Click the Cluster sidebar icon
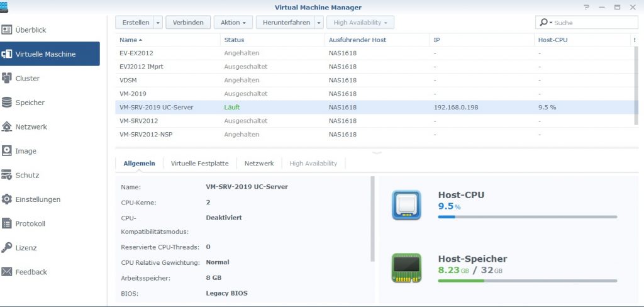The image size is (644, 307). pos(6,78)
